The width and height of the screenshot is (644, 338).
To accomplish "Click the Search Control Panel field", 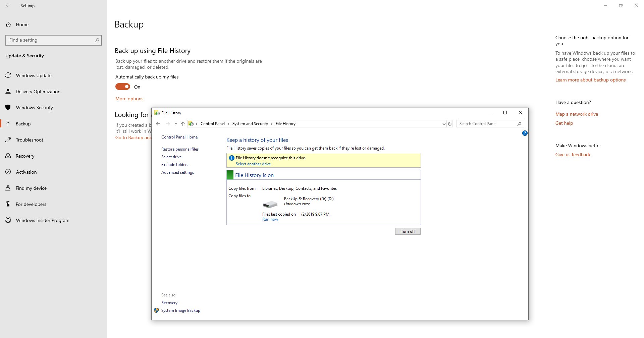I will click(490, 124).
